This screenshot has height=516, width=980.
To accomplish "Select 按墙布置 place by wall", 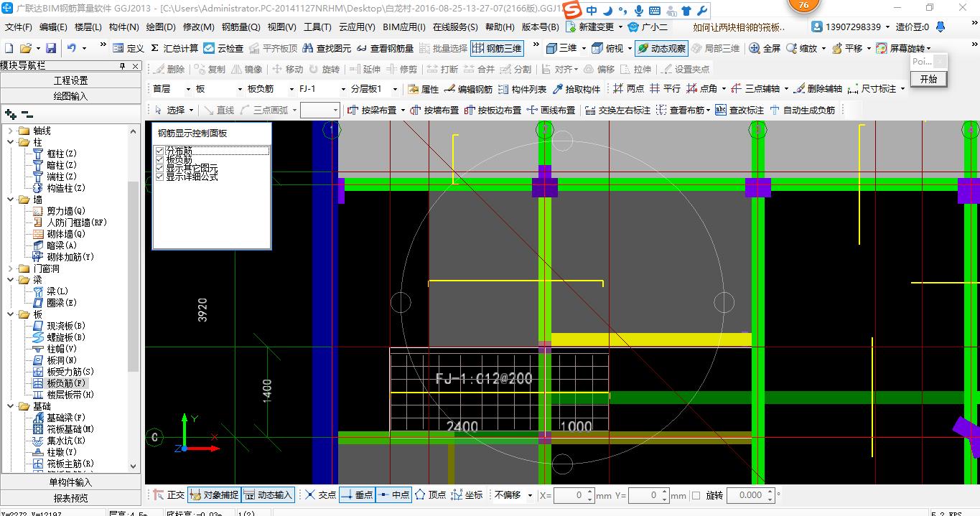I will tap(434, 110).
